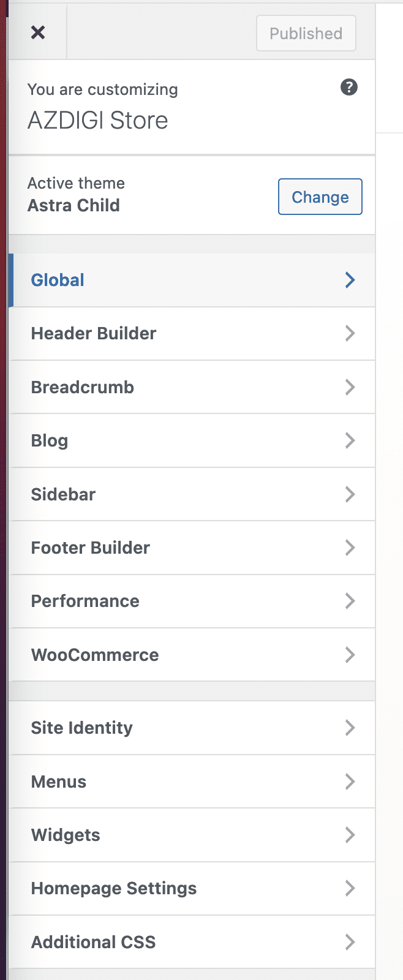This screenshot has height=980, width=403.
Task: Open the Global settings section
Action: [58, 280]
